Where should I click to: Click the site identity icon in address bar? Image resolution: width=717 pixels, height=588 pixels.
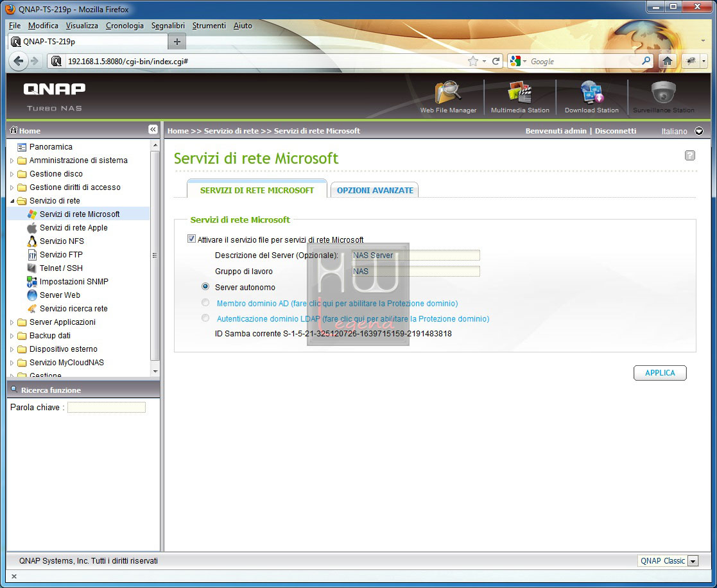[x=56, y=61]
